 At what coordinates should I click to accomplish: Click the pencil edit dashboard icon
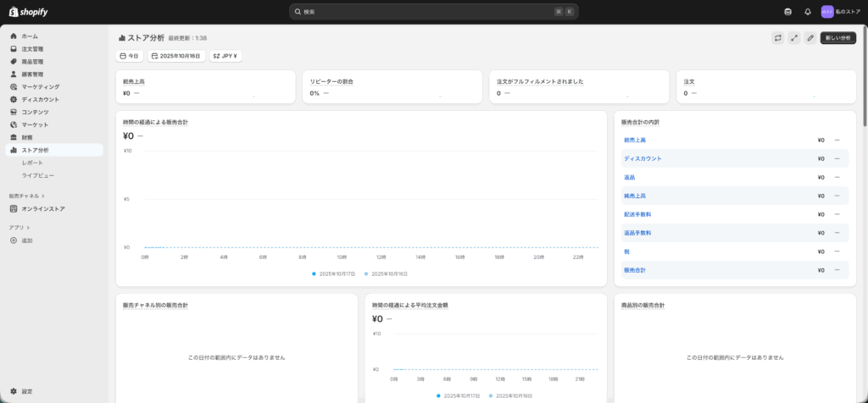point(810,38)
